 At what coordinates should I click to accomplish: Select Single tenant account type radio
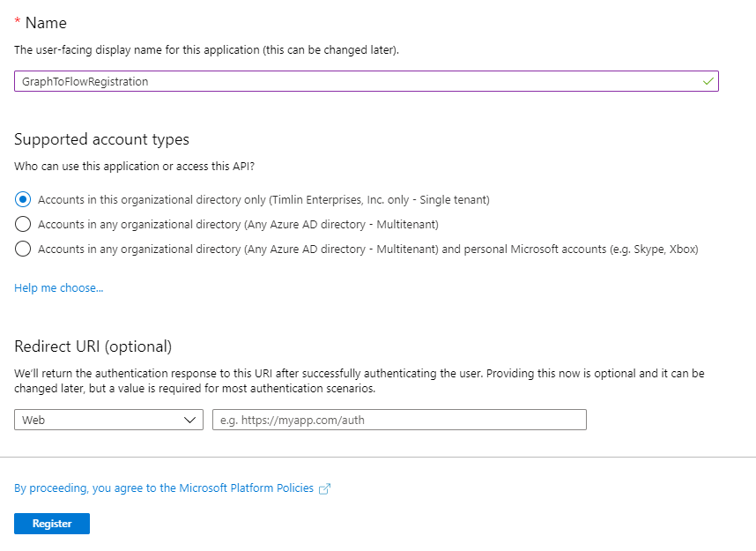click(x=23, y=199)
